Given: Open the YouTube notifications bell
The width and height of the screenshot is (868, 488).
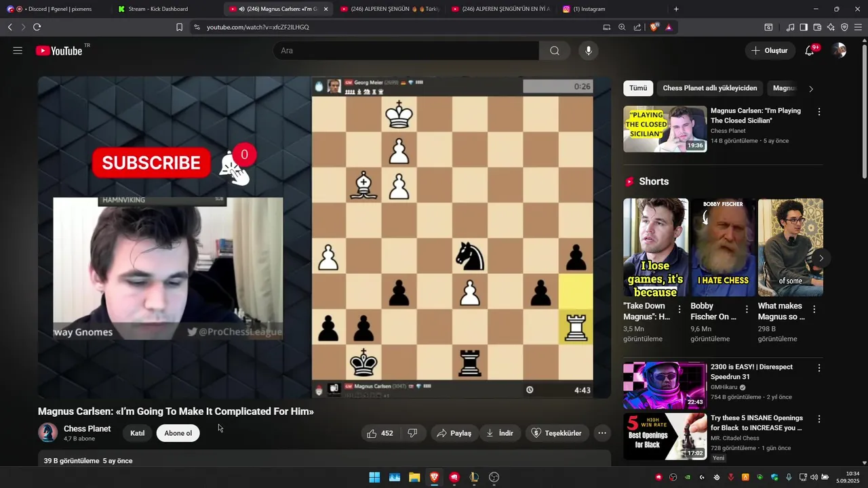Looking at the screenshot, I should [x=809, y=51].
